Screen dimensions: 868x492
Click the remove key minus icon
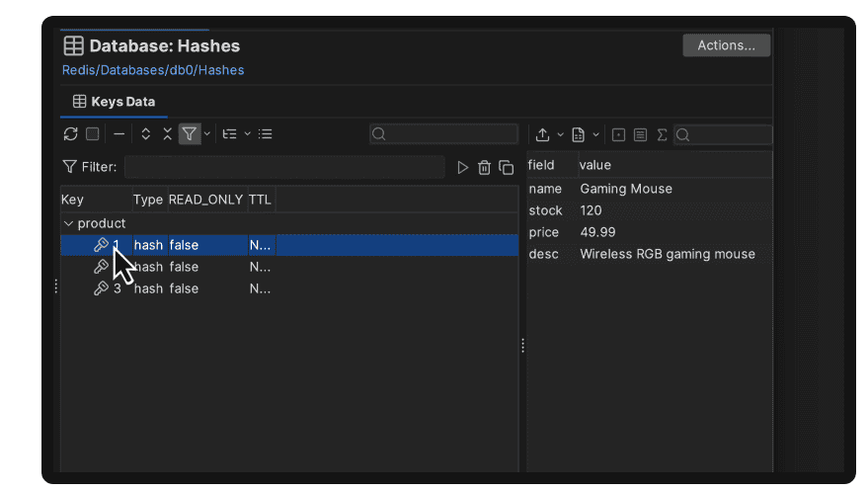[x=118, y=134]
